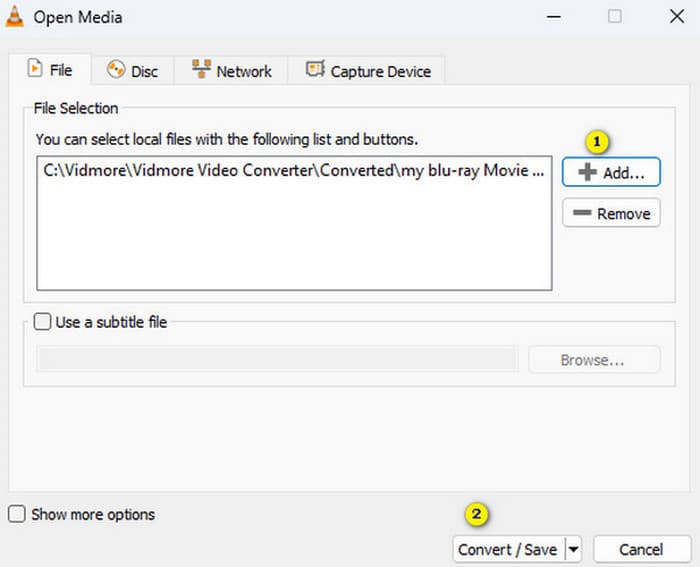Toggle the Show more options checkbox

17,515
